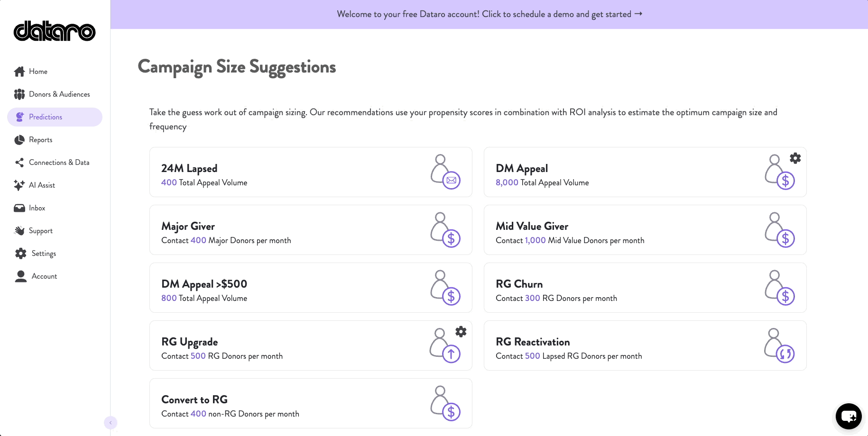The width and height of the screenshot is (868, 436).
Task: Open settings gear on DM Appeal card
Action: pos(795,158)
